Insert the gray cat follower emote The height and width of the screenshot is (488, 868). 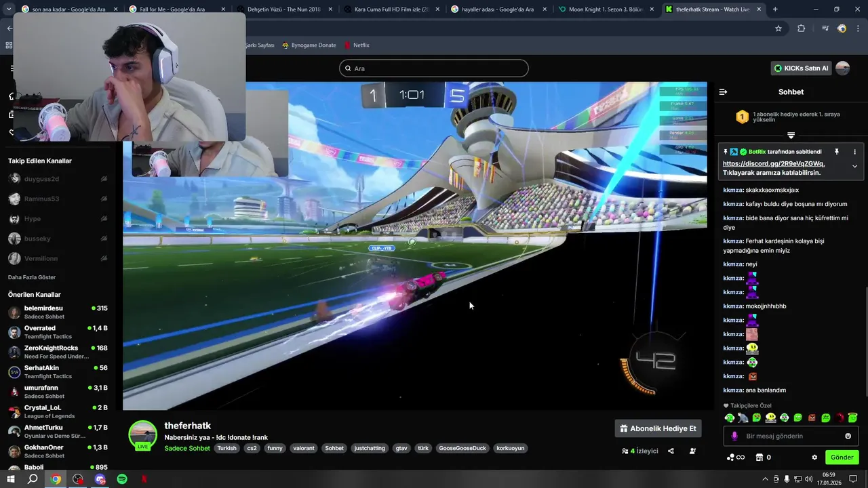[743, 418]
